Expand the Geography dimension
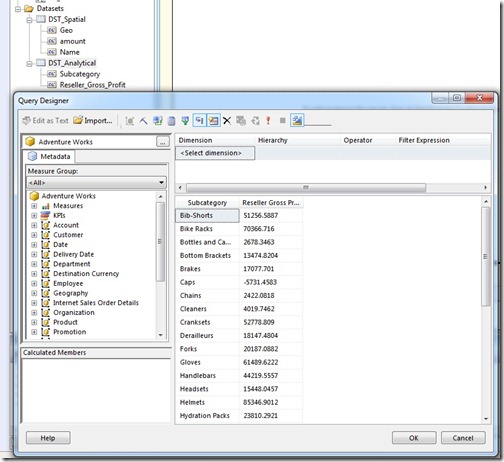 point(34,293)
